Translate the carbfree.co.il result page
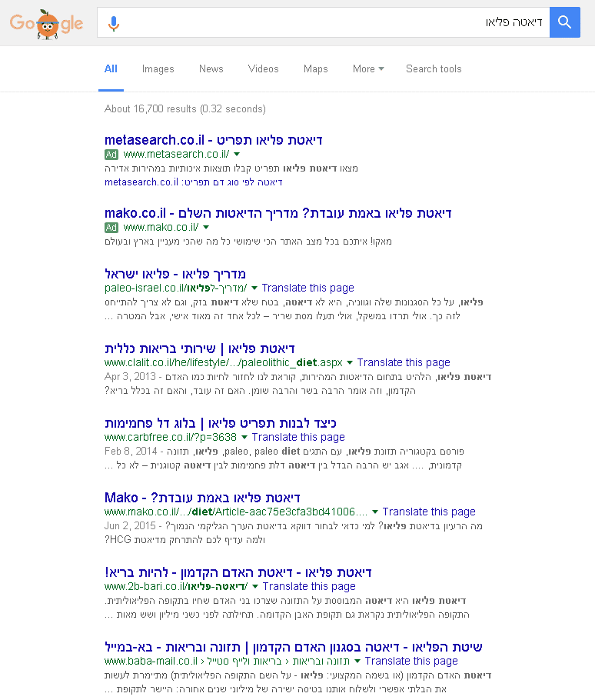 coord(298,437)
